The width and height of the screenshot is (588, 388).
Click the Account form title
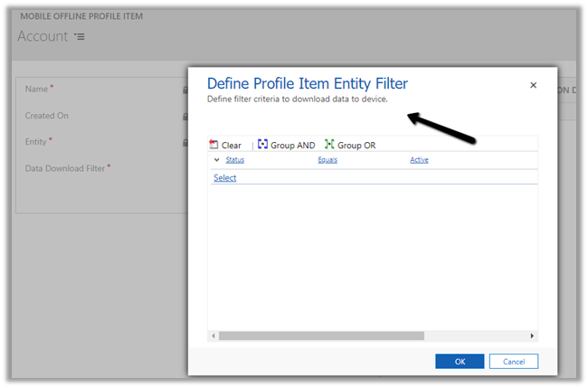click(43, 36)
